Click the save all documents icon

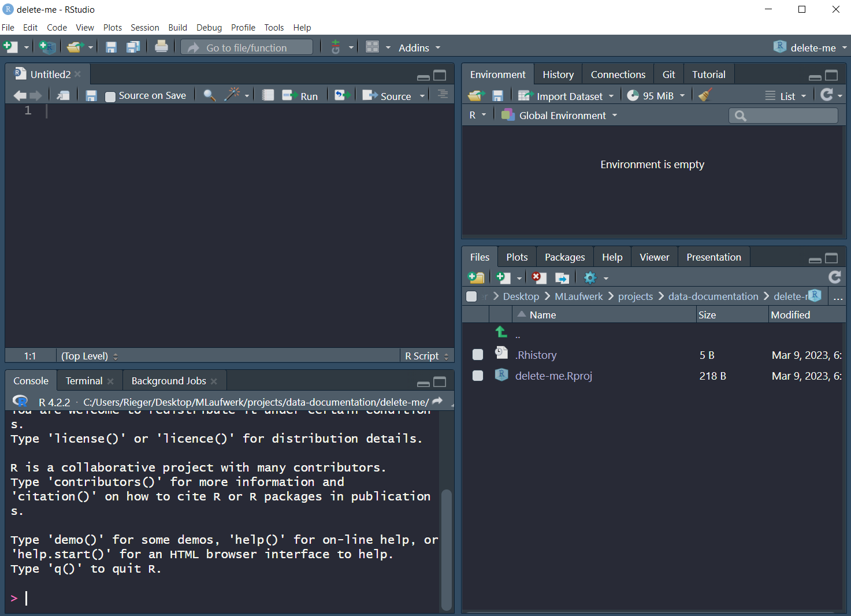133,47
